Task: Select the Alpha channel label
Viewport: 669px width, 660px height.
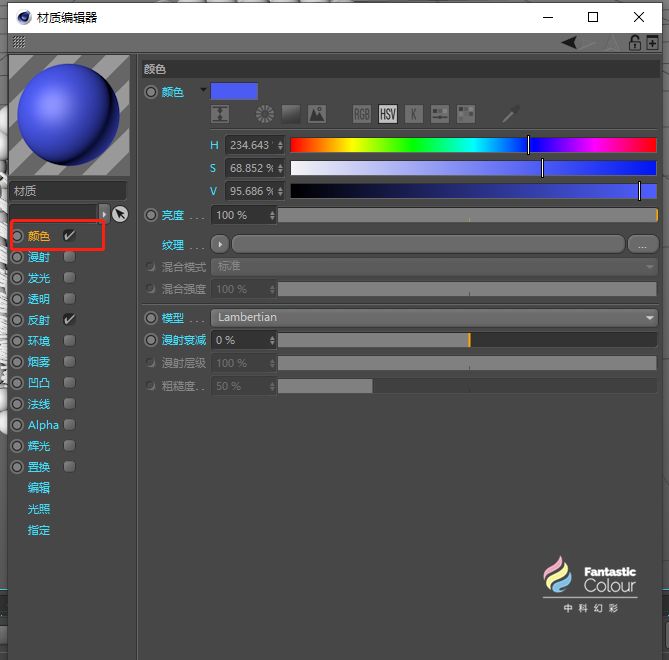Action: [43, 425]
